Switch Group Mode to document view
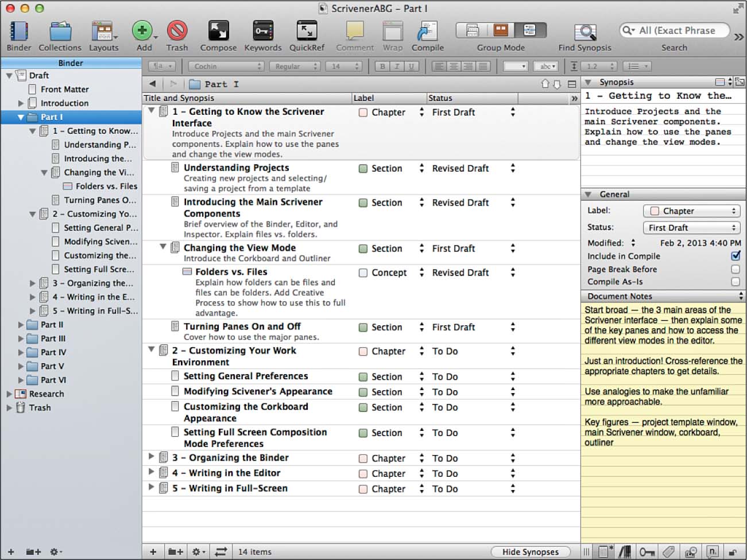 point(472,30)
